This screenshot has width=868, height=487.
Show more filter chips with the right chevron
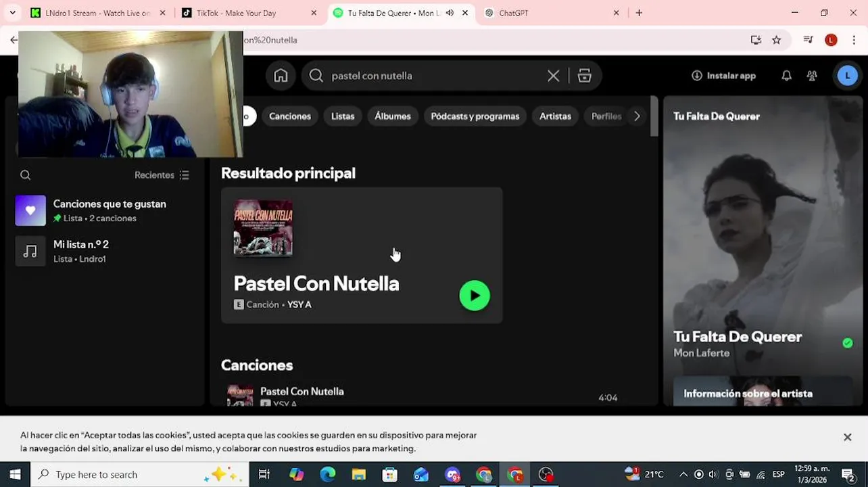[x=637, y=116]
